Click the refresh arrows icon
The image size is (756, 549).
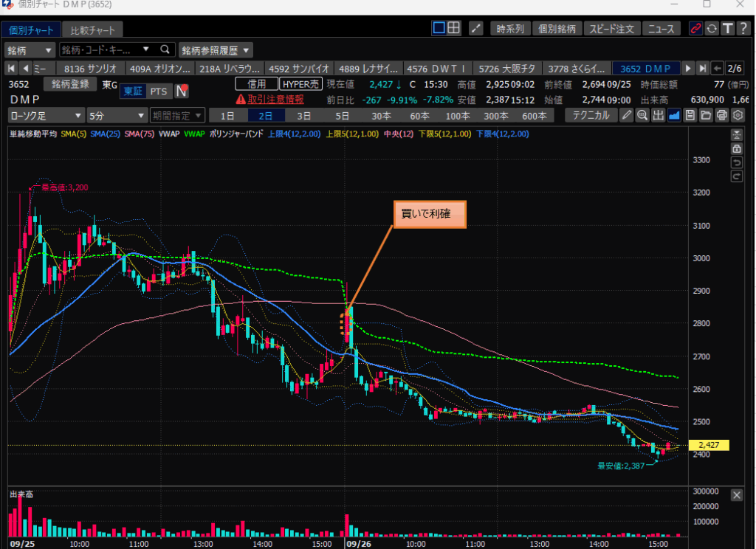[x=711, y=29]
